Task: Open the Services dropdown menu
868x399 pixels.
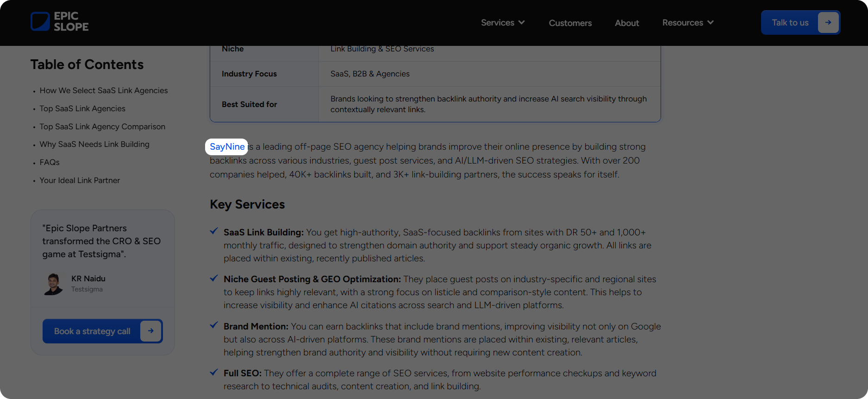Action: 503,23
